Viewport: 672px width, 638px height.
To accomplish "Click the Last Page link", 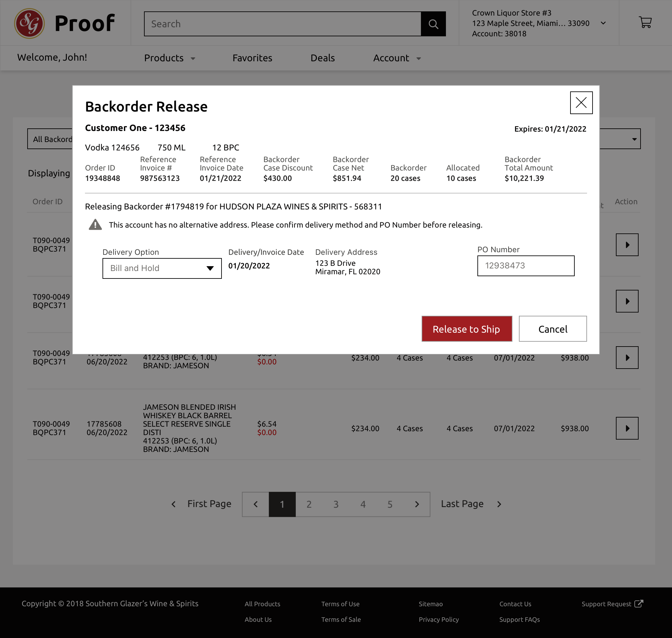I will 462,504.
